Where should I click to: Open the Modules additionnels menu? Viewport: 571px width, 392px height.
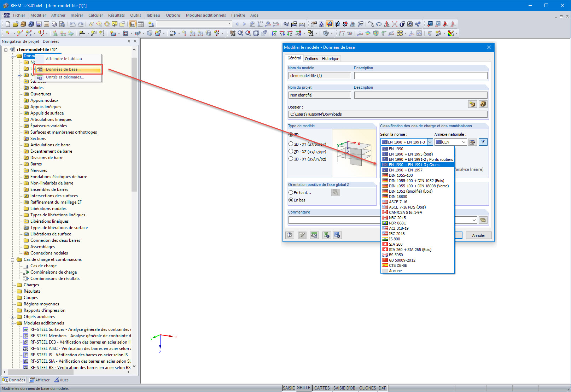click(x=206, y=15)
